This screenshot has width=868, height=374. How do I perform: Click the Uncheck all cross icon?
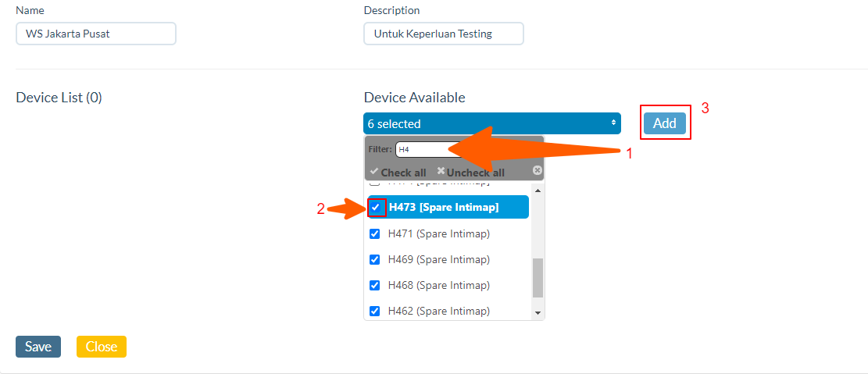441,172
